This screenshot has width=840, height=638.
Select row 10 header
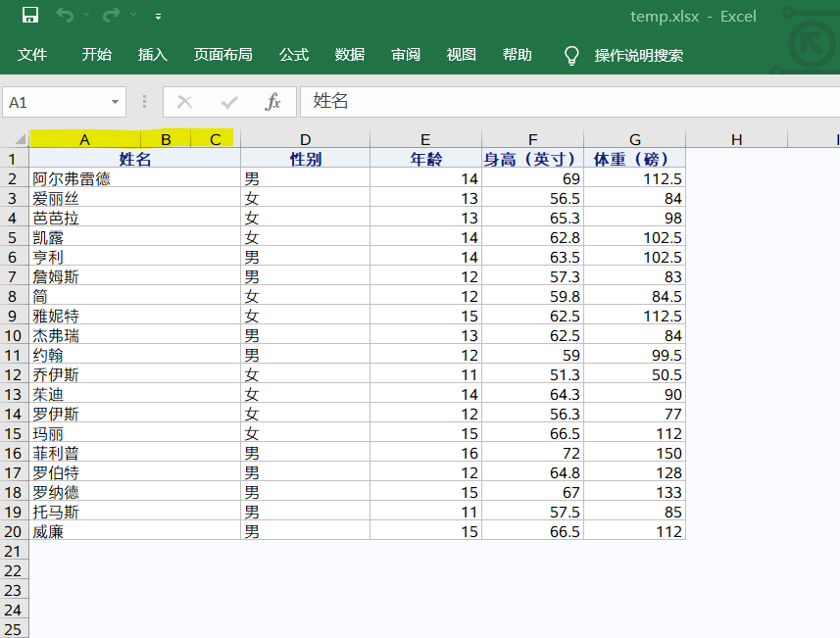point(14,335)
